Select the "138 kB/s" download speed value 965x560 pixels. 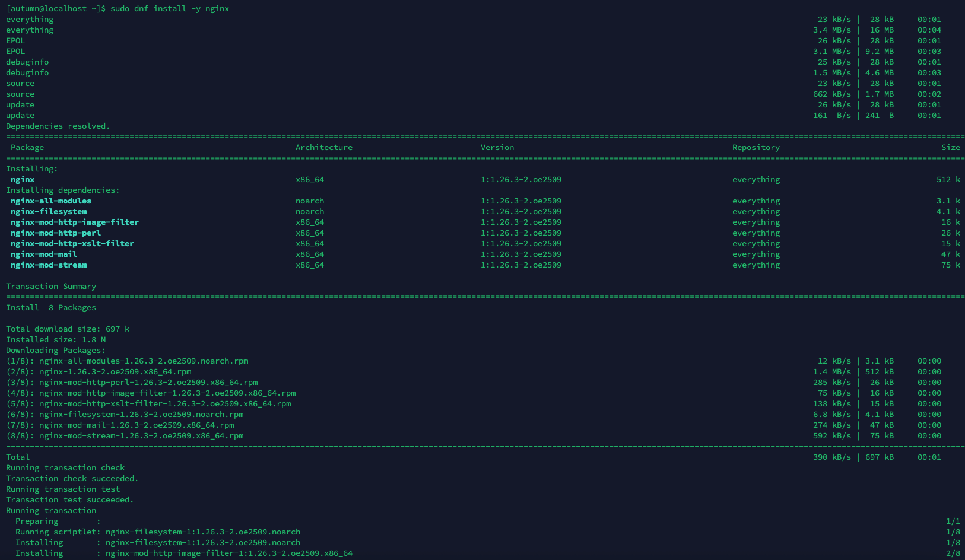click(832, 404)
